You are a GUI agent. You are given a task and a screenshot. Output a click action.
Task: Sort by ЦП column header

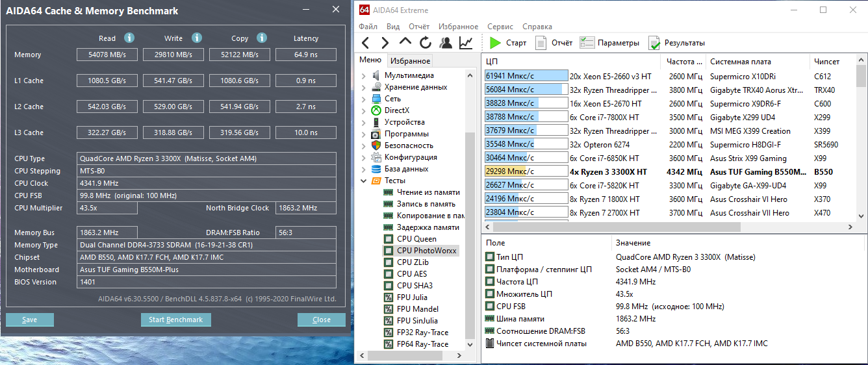click(x=572, y=62)
